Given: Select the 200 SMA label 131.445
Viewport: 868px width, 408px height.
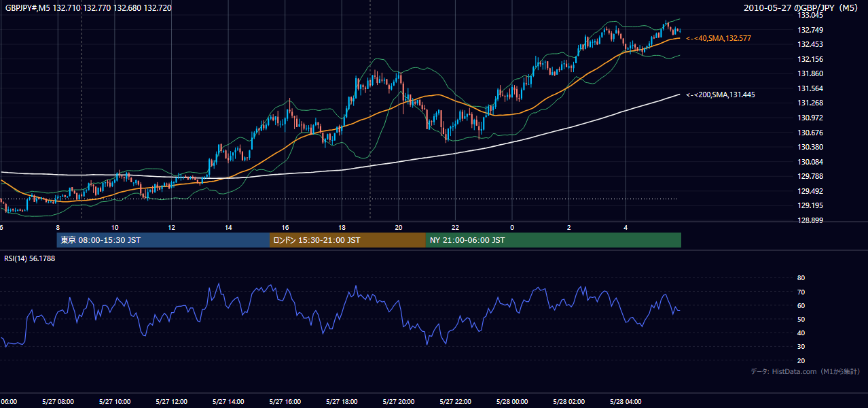Looking at the screenshot, I should click(720, 95).
